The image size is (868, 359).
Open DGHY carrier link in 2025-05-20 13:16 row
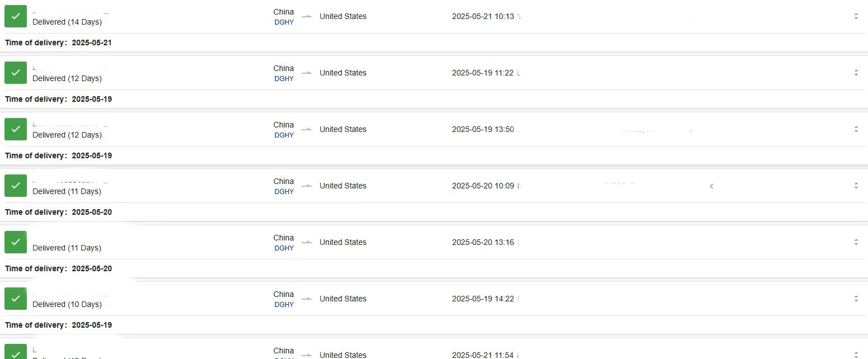pos(284,248)
